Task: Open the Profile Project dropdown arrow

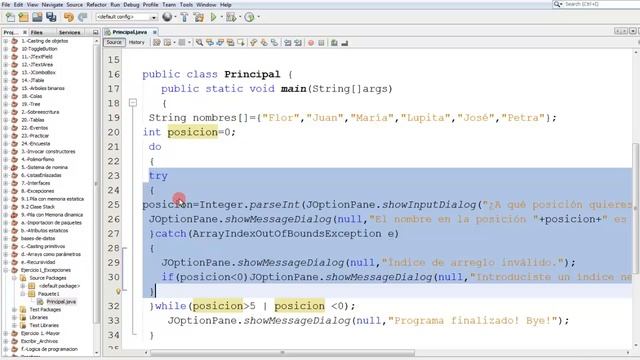Action: click(259, 17)
